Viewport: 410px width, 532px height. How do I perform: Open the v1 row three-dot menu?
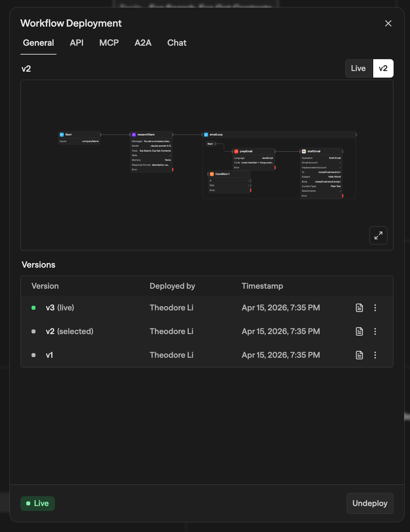pyautogui.click(x=375, y=355)
